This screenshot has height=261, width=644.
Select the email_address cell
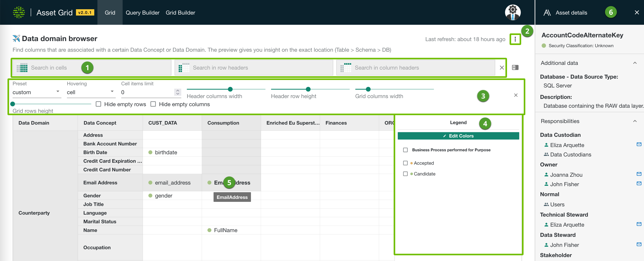coord(172,183)
